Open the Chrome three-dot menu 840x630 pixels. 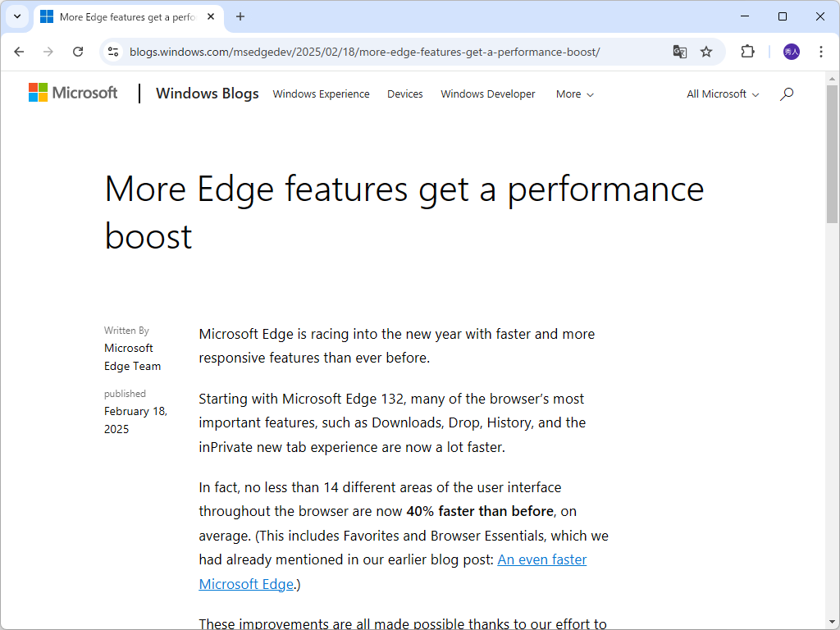[x=821, y=51]
